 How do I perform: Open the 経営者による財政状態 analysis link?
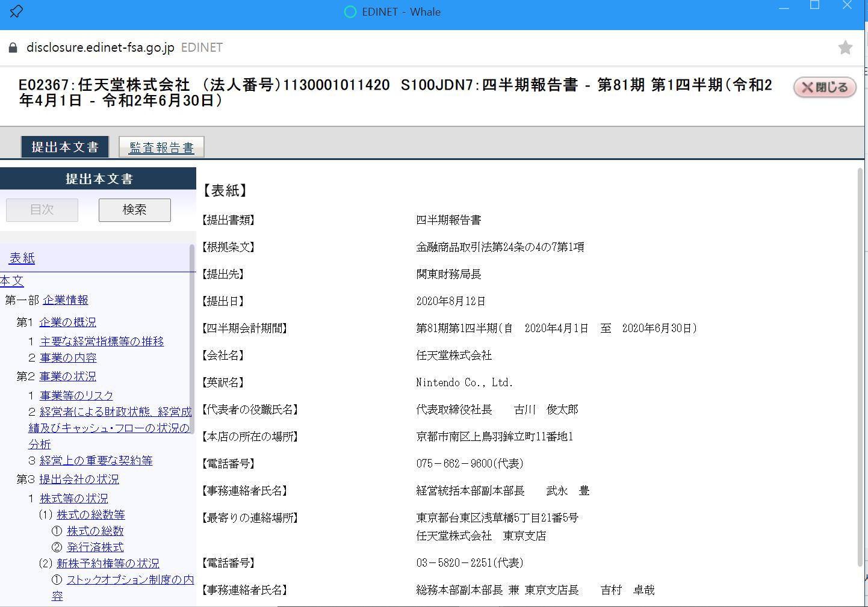[110, 428]
